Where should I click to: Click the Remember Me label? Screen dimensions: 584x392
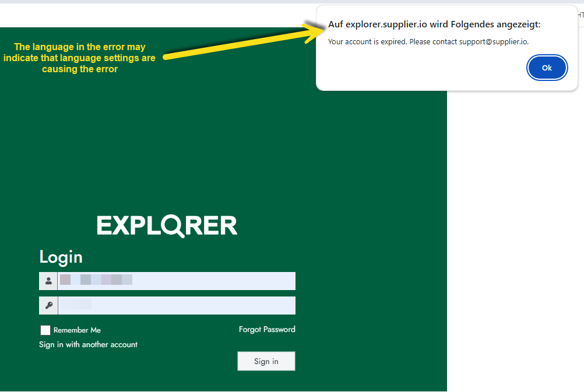tap(77, 330)
